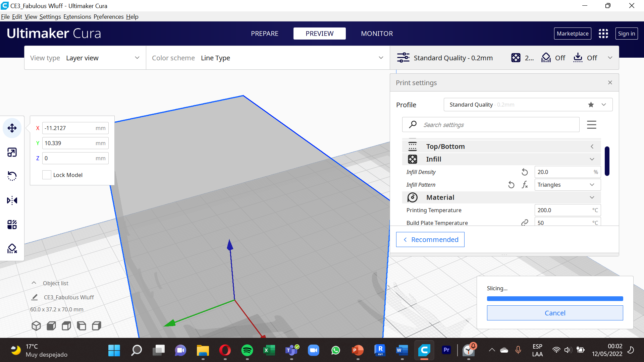
Task: Click the Recommended settings button
Action: [x=430, y=239]
